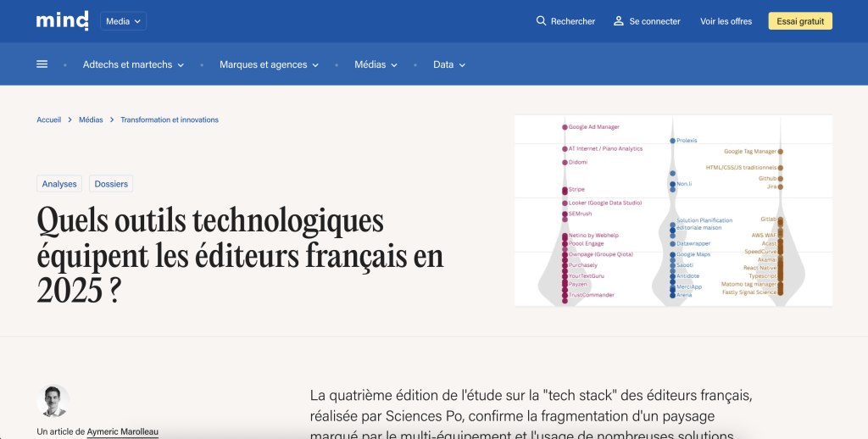
Task: Click the author's portrait photo
Action: (x=53, y=401)
